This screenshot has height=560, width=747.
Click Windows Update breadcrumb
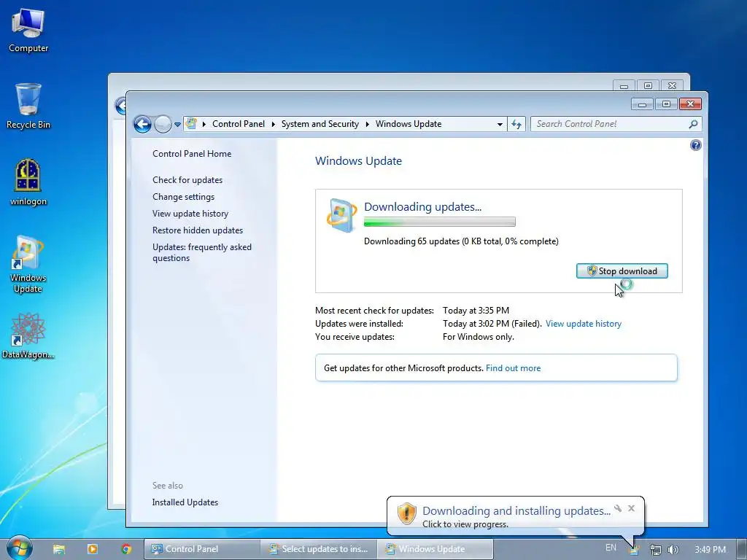click(x=409, y=124)
